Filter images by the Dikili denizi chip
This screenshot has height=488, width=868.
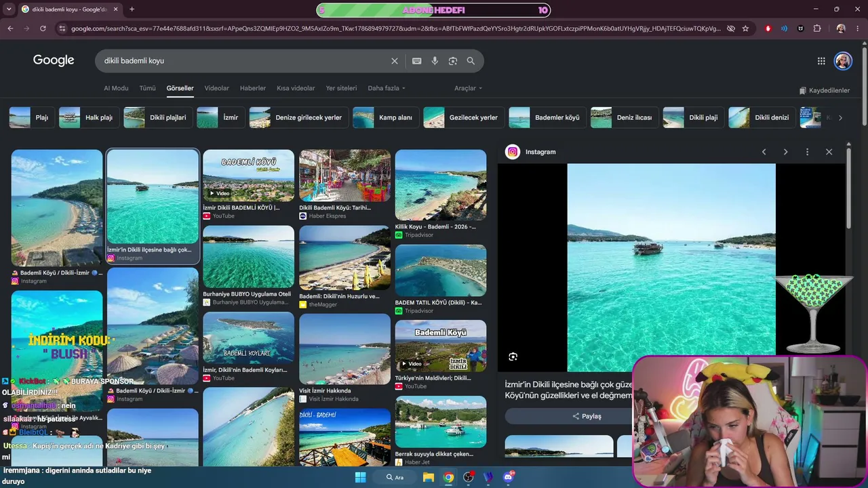point(761,117)
